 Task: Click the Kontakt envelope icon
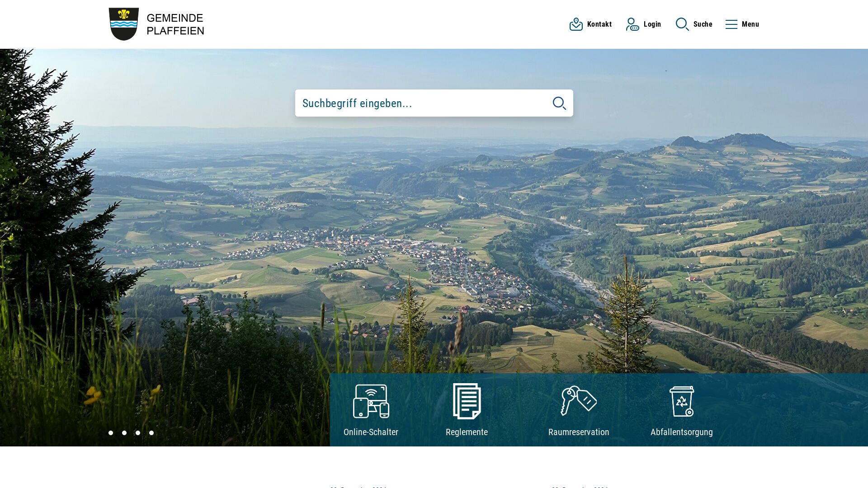tap(576, 24)
